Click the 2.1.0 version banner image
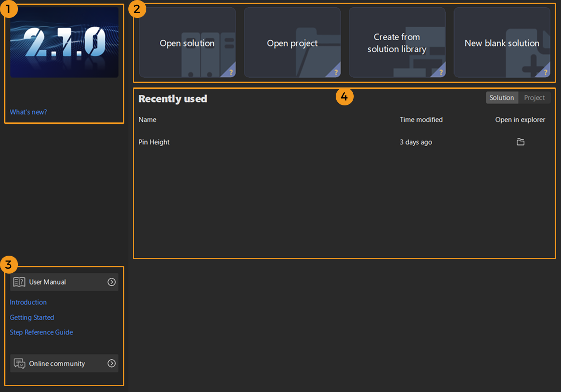The height and width of the screenshot is (392, 561). (x=64, y=42)
